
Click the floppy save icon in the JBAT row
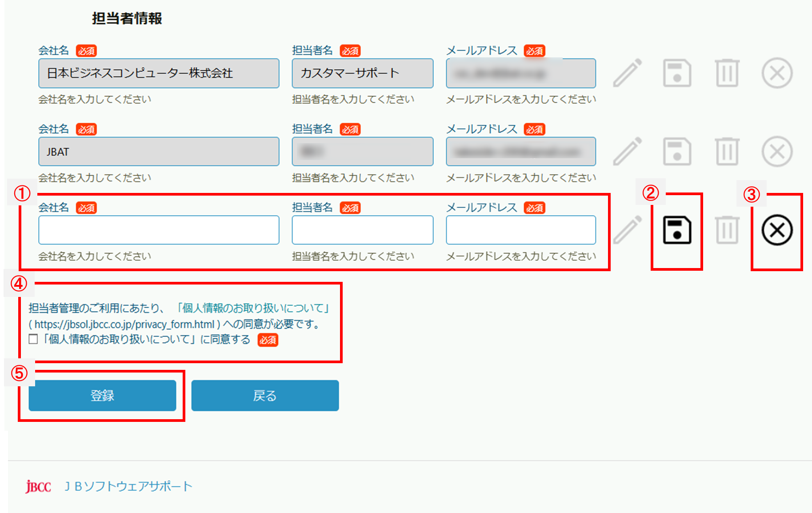(x=677, y=152)
